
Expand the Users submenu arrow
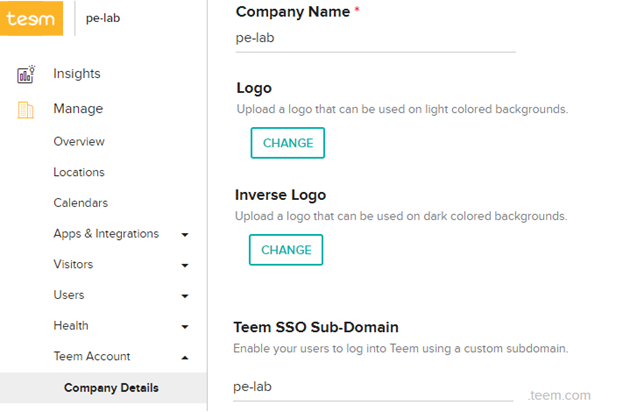185,296
